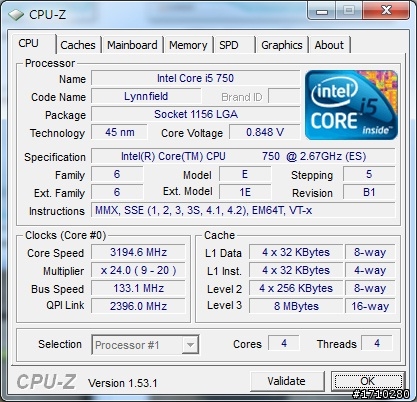
Task: Select the Graphics tab
Action: (x=282, y=45)
